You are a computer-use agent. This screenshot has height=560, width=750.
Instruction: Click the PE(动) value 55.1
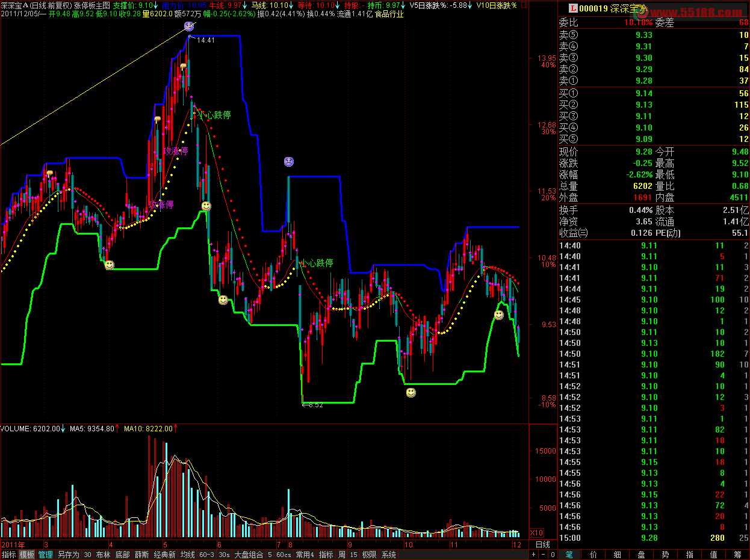[740, 233]
